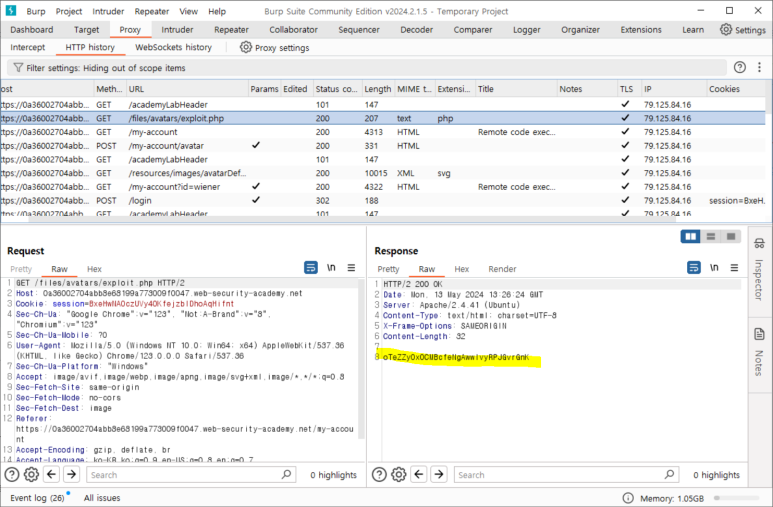The height and width of the screenshot is (507, 773).
Task: Switch to the Target tab
Action: point(86,30)
